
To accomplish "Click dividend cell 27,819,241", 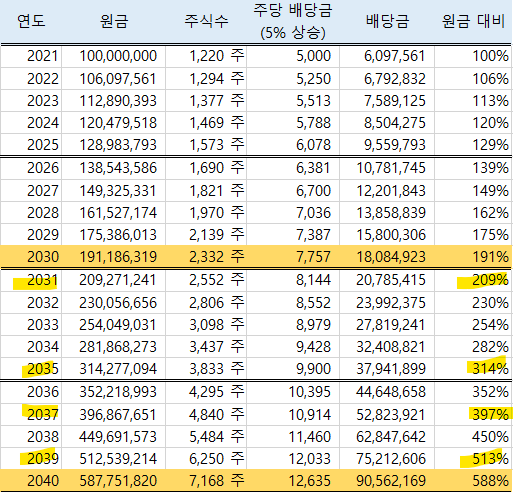I will pyautogui.click(x=391, y=325).
